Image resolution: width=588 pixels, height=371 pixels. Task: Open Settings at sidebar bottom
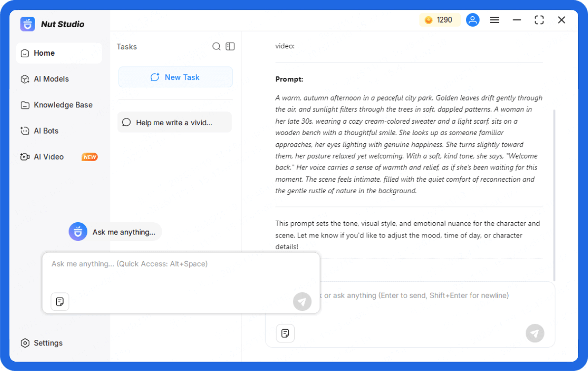(48, 343)
